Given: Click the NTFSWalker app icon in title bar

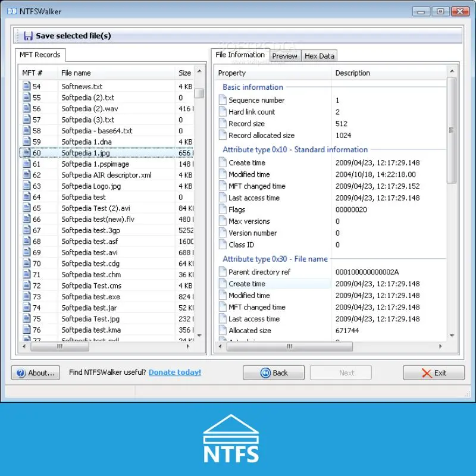Looking at the screenshot, I should pos(11,11).
